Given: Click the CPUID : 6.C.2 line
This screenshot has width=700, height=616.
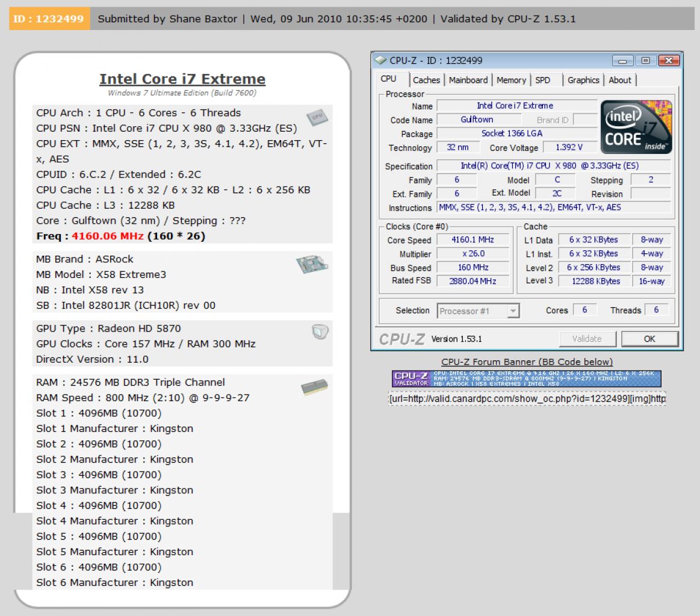Looking at the screenshot, I should (x=119, y=174).
